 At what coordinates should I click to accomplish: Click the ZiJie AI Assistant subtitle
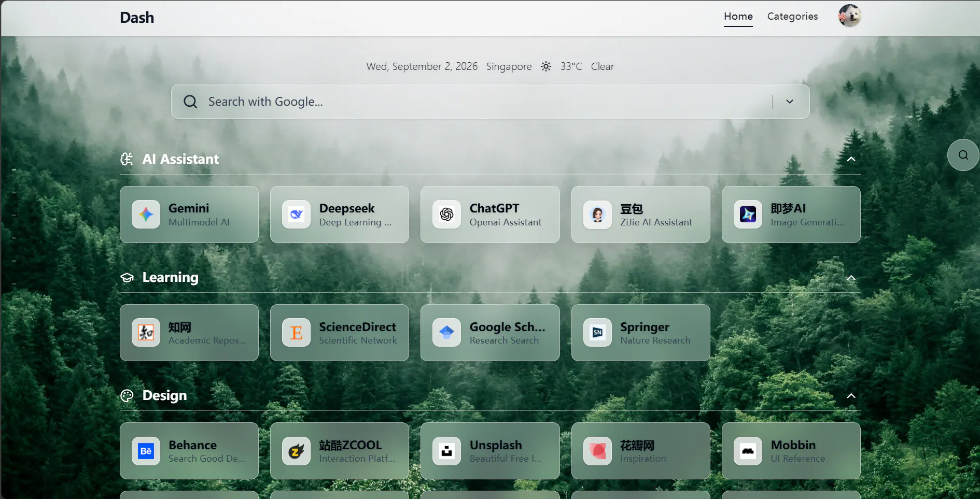(656, 222)
